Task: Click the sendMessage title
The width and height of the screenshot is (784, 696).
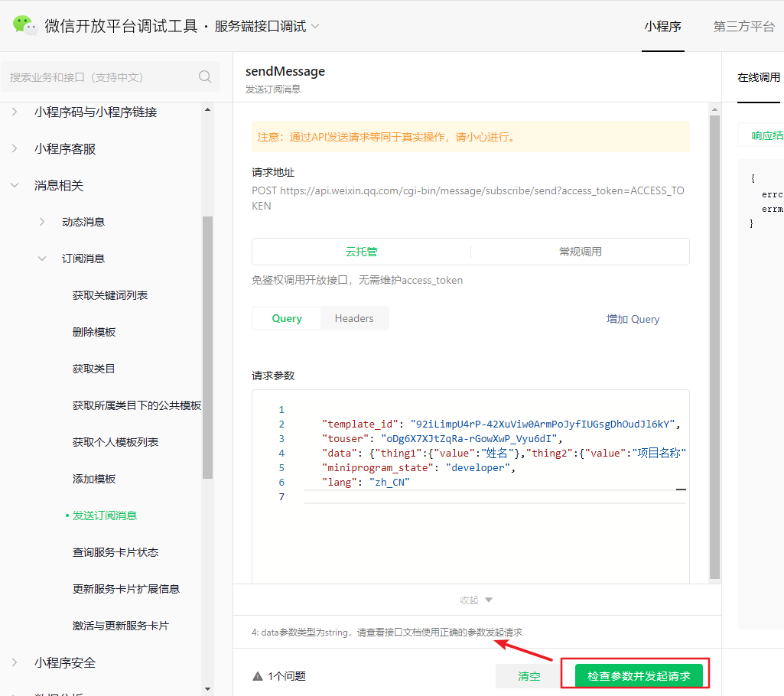Action: (x=285, y=71)
